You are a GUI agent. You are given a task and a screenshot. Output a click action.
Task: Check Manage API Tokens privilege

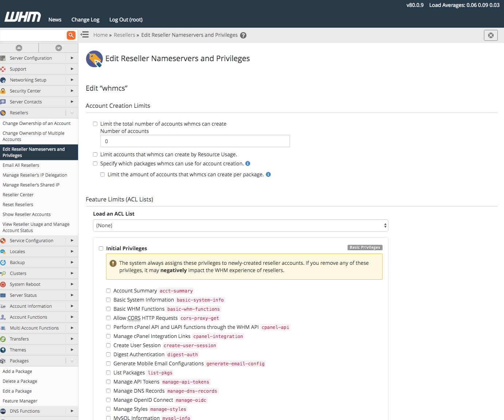coord(108,382)
